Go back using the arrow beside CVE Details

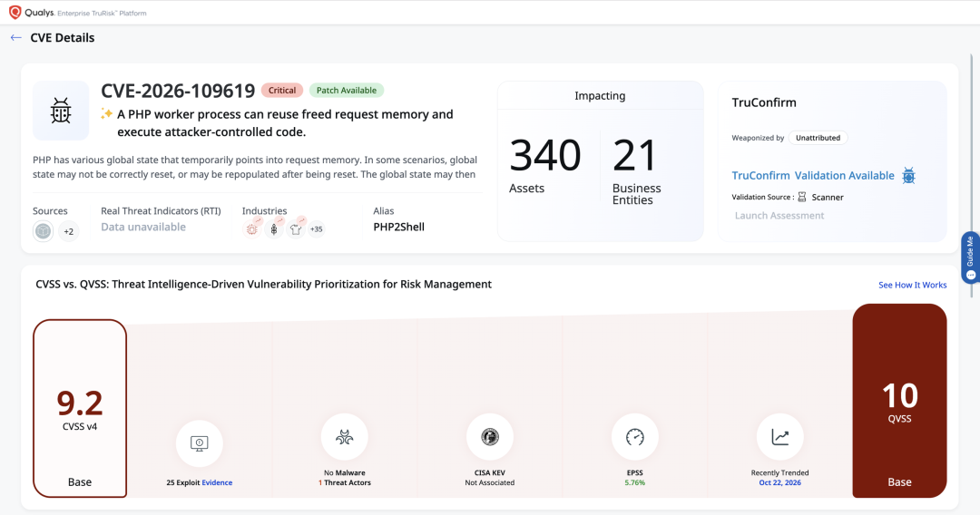pos(16,38)
